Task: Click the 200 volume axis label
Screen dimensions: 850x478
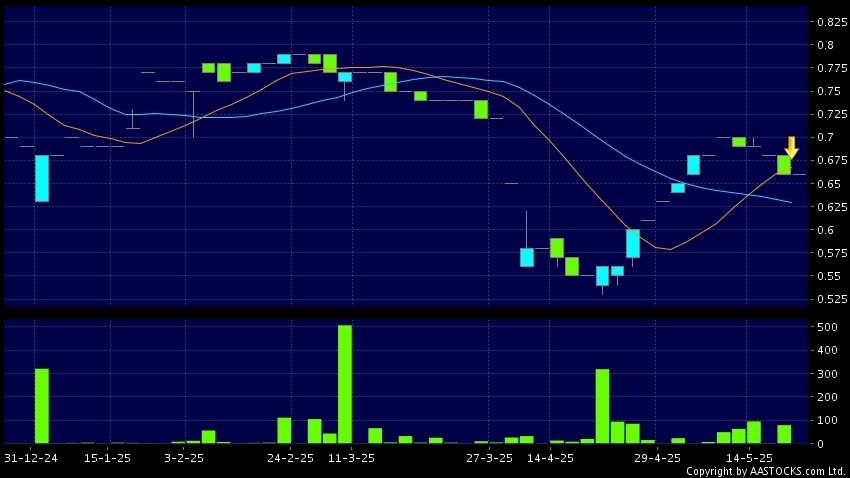Action: coord(827,397)
